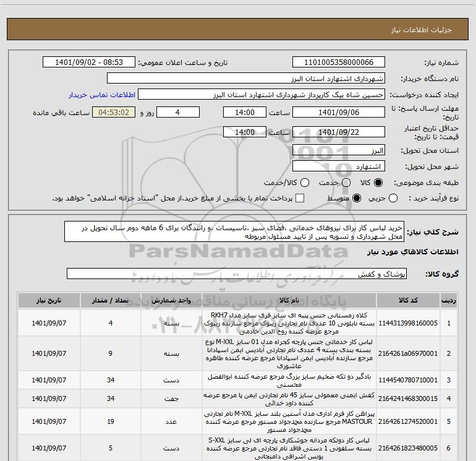Screen dimensions: 476x461
Task: Select the جزیی purchase type radio
Action: tap(393, 199)
